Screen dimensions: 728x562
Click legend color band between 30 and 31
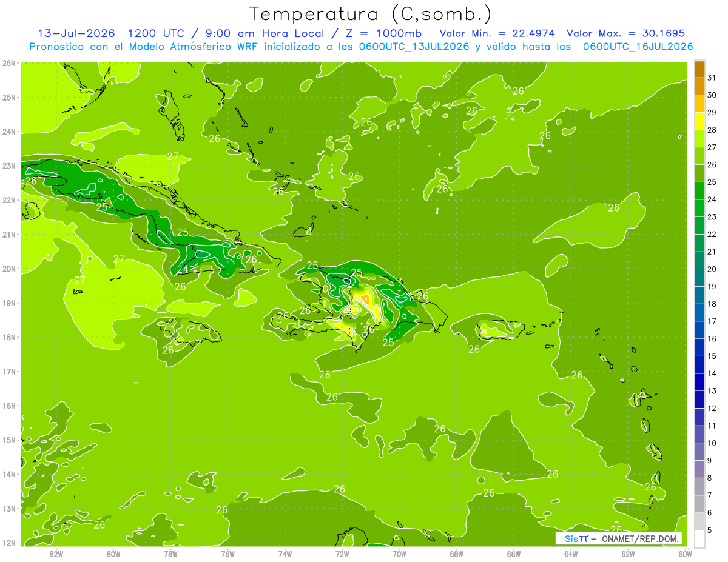[x=699, y=87]
